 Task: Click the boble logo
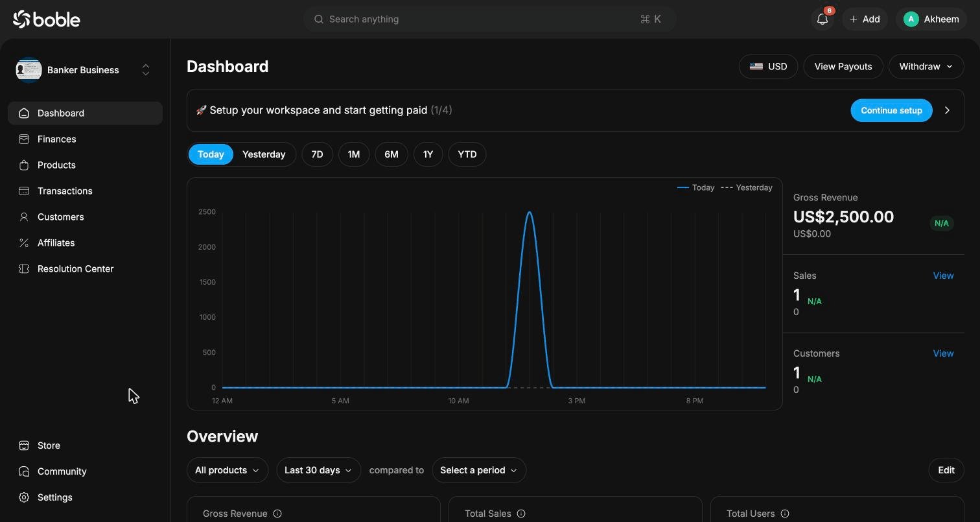[x=46, y=19]
